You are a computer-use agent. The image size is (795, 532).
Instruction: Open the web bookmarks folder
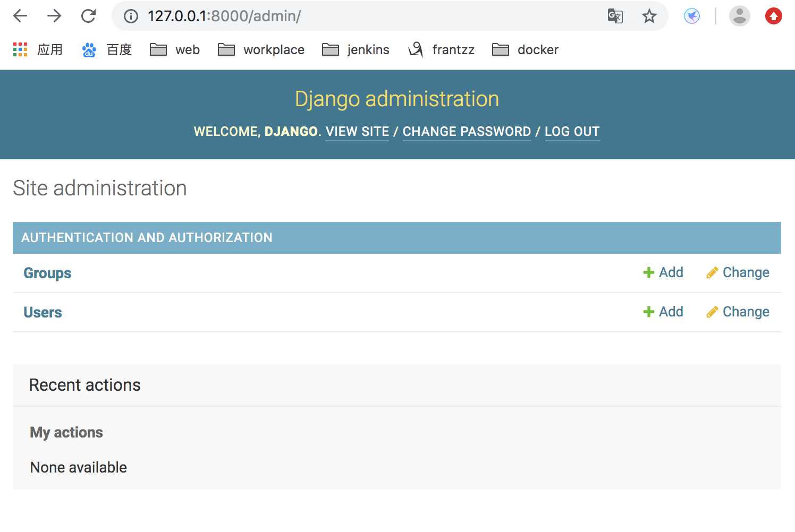(x=175, y=50)
